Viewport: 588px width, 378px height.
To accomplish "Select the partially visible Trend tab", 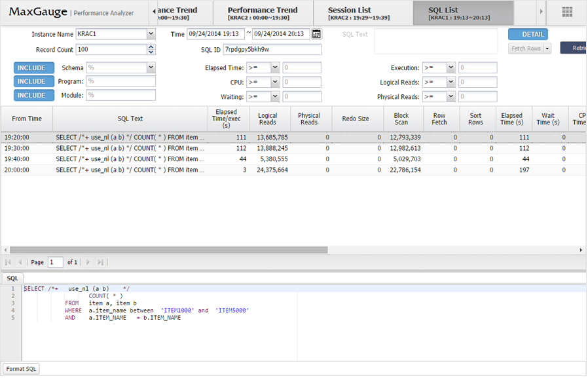I will tap(185, 13).
